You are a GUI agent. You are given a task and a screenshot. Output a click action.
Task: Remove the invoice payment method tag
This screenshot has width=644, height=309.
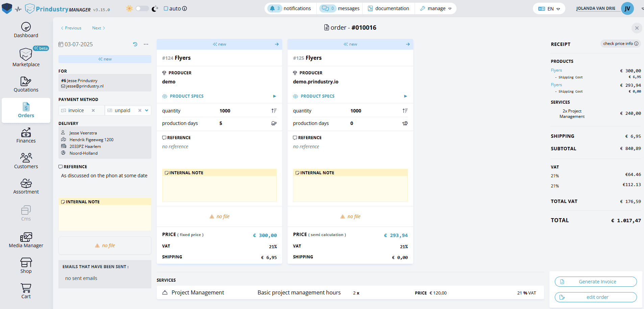click(93, 110)
